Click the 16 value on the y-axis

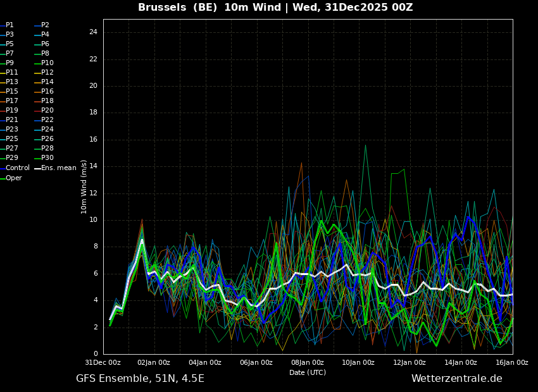coord(93,140)
